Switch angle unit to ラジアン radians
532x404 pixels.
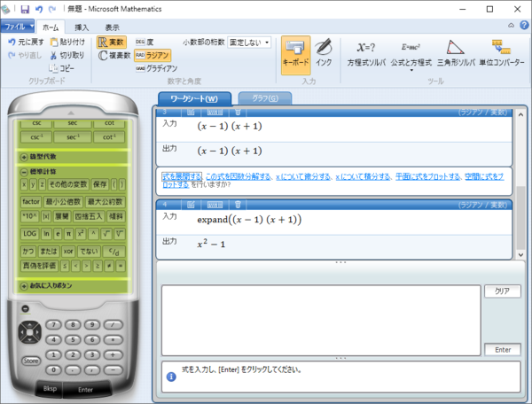coord(153,55)
